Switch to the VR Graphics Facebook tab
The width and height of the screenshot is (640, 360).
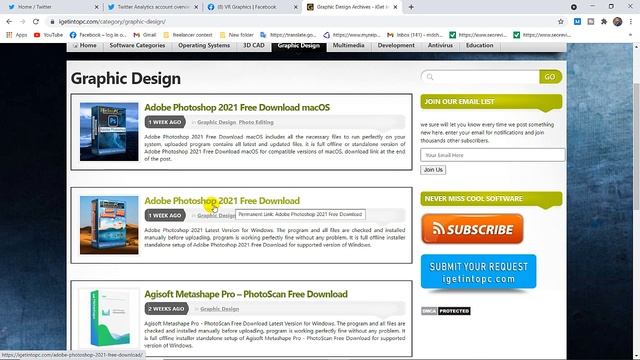click(x=251, y=7)
